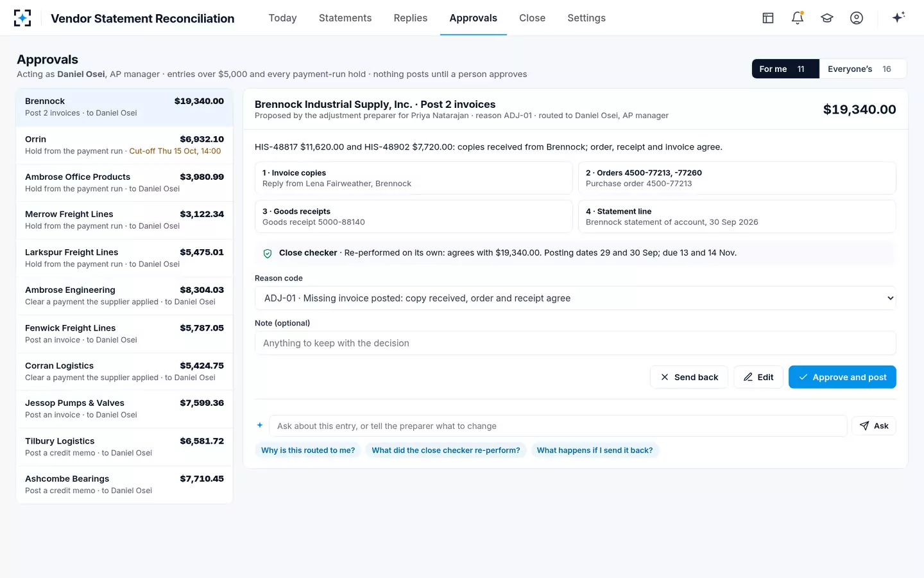Click the ask-about-this-entry input
The height and width of the screenshot is (578, 924).
coord(558,426)
